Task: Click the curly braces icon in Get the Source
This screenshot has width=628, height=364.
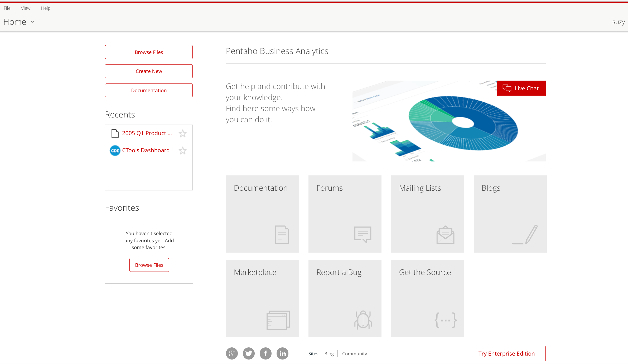Action: click(x=446, y=320)
